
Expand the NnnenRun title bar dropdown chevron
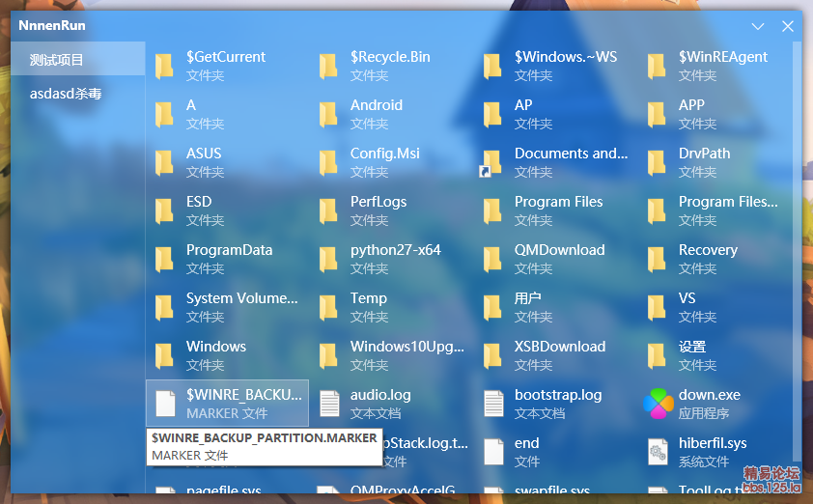click(x=758, y=26)
